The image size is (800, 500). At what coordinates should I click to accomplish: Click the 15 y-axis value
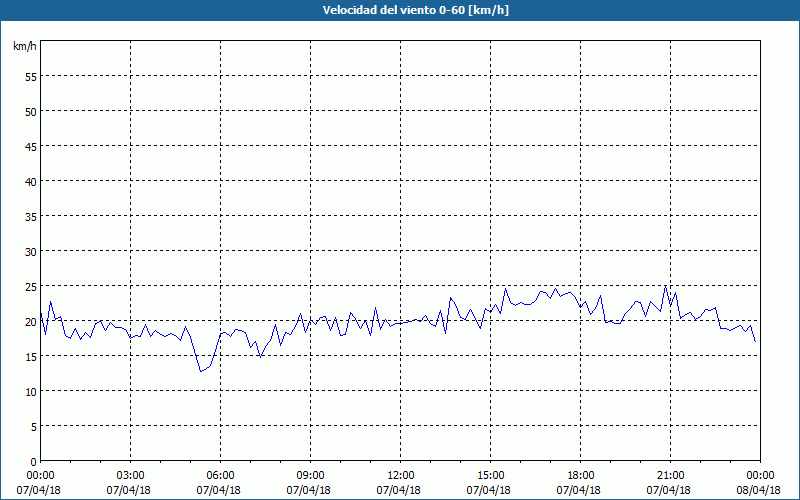click(x=31, y=357)
